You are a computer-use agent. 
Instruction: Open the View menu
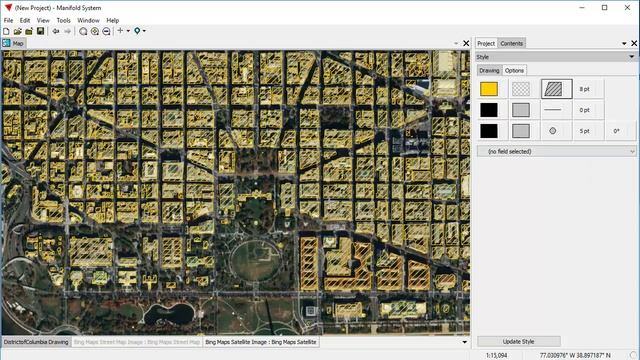point(43,20)
